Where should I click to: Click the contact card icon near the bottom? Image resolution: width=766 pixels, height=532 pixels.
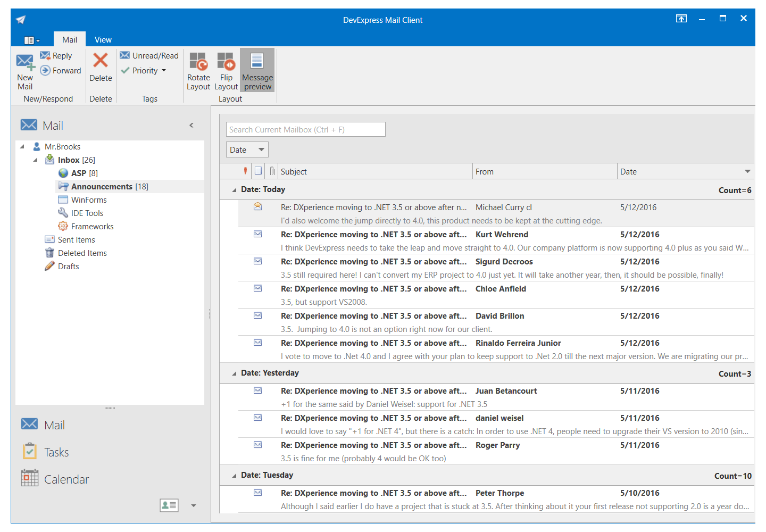click(169, 505)
